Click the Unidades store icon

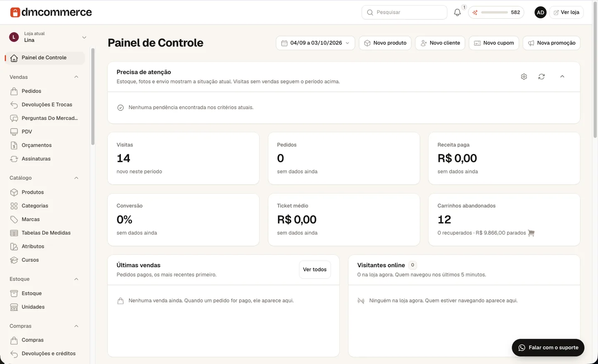pos(14,307)
